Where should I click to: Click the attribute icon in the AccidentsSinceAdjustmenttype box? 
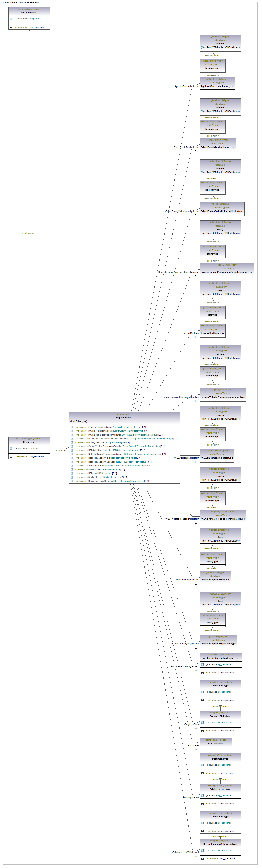(202, 665)
